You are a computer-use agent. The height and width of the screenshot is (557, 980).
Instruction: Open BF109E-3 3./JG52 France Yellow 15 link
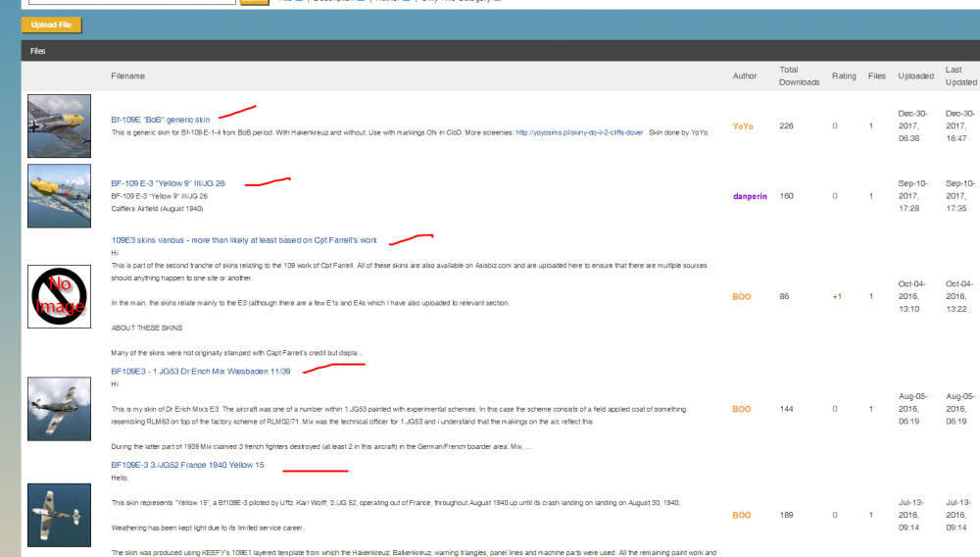coord(187,465)
